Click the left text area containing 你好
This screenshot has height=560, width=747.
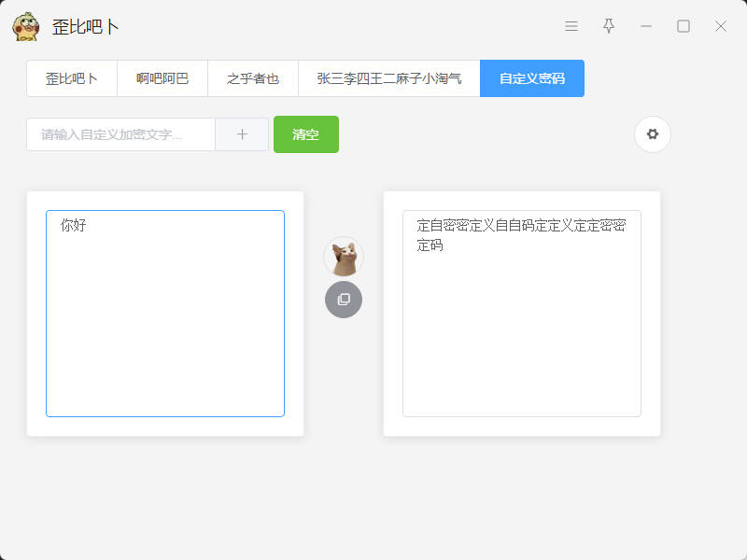coord(165,314)
